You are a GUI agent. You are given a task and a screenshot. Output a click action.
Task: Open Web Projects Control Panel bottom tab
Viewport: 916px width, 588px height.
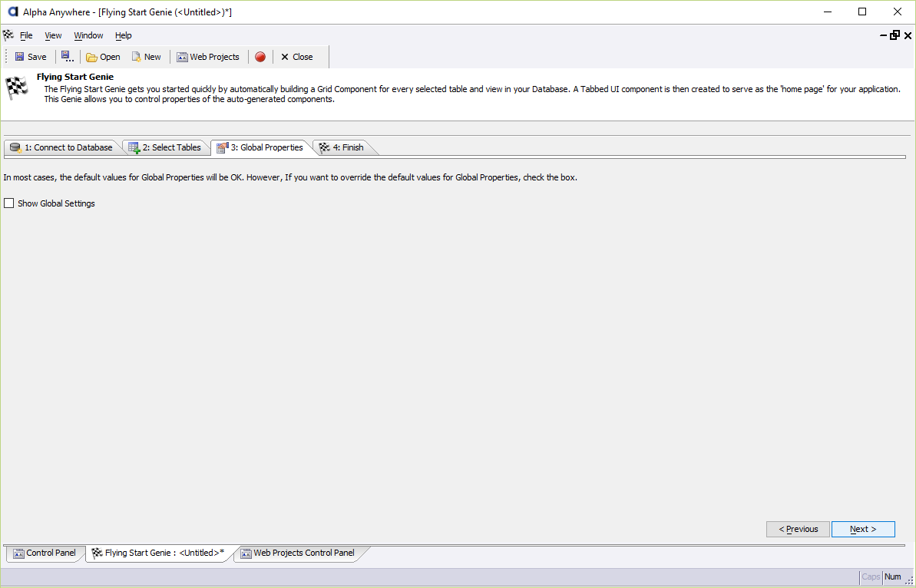(298, 553)
